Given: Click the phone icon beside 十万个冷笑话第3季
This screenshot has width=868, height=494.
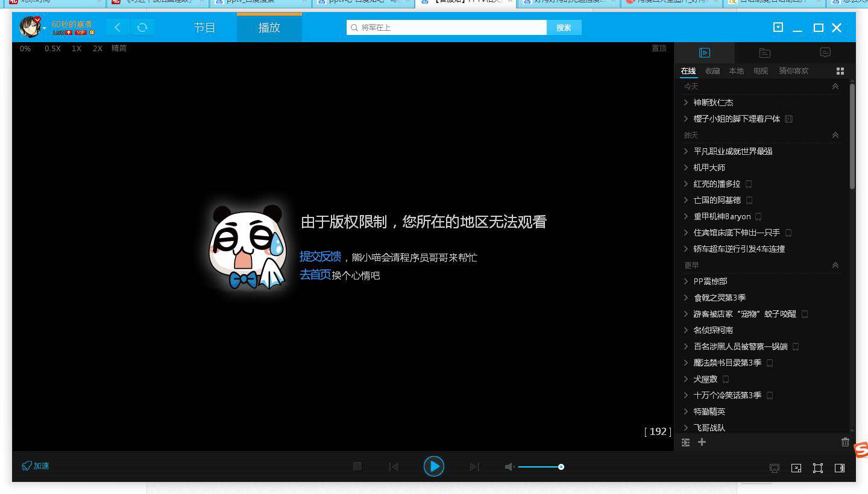Looking at the screenshot, I should click(769, 395).
